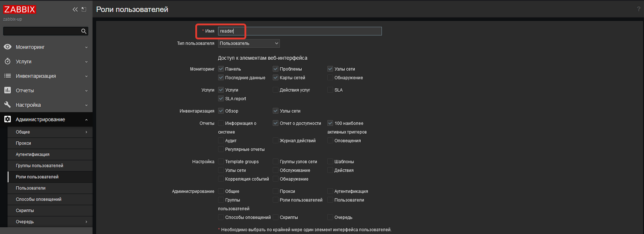Enable the Обслуживание checkbox
644x234 pixels.
[x=275, y=170]
